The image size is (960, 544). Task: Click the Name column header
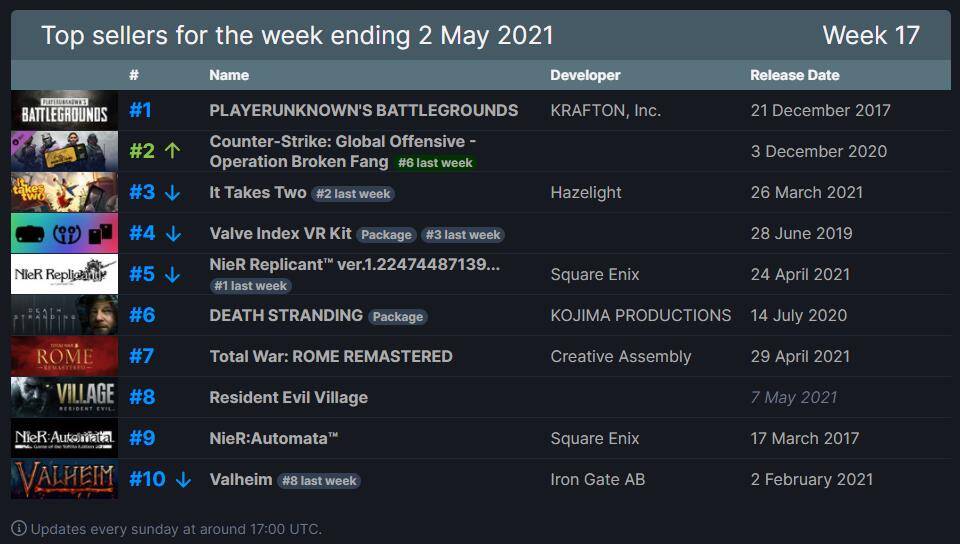(x=229, y=75)
